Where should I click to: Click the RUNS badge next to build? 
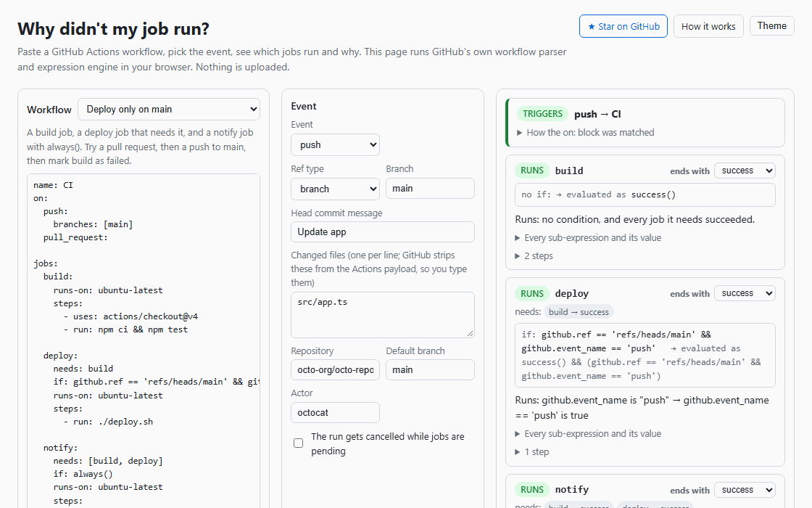[532, 171]
